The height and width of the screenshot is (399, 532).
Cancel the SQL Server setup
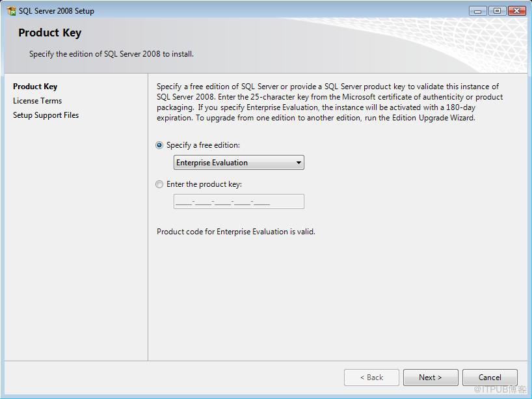pyautogui.click(x=490, y=378)
